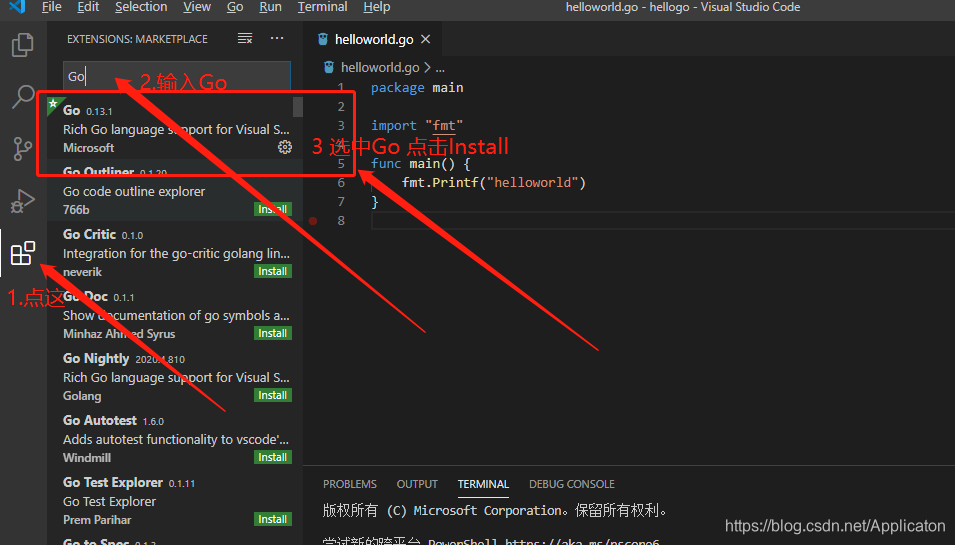Click the extensions search input field
Screen dimensions: 955x545
tap(177, 76)
